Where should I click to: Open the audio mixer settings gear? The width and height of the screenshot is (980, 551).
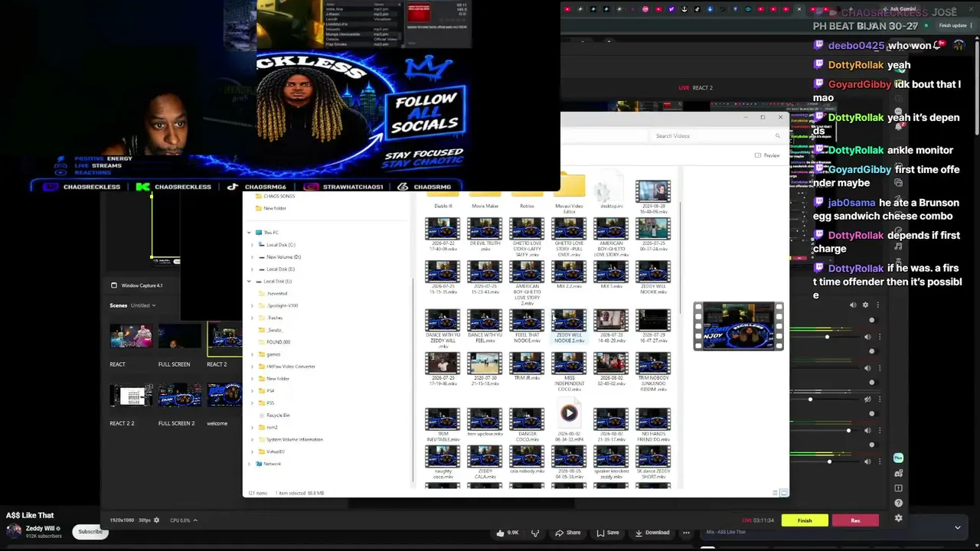[866, 305]
